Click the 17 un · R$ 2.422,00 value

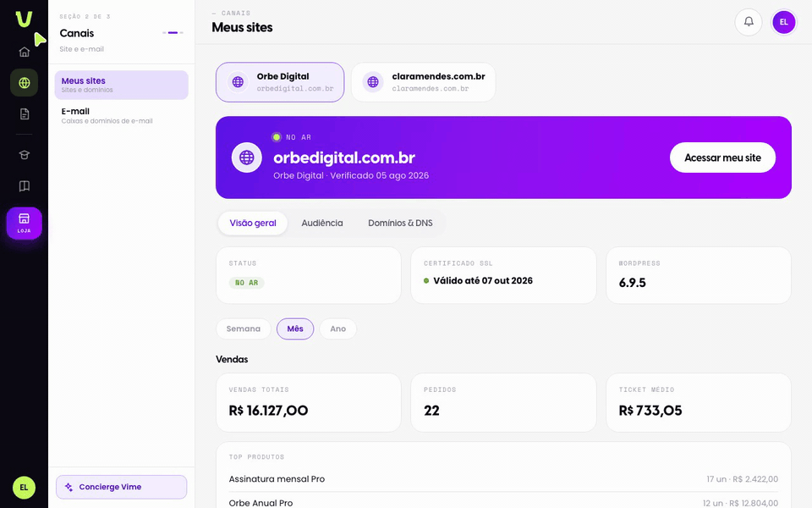coord(742,479)
